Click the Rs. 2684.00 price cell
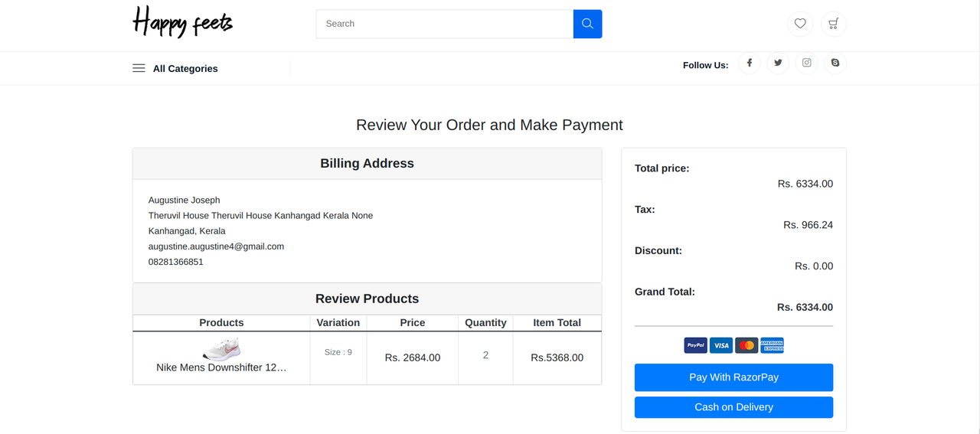This screenshot has width=980, height=434. click(x=413, y=357)
